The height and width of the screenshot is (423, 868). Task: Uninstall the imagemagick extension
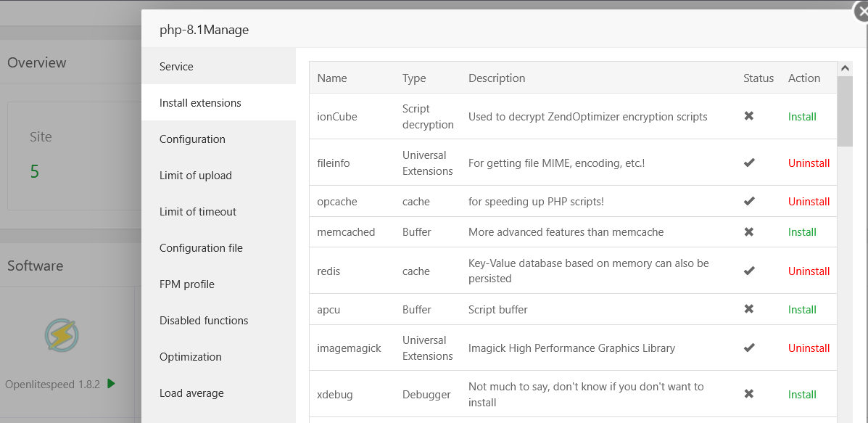[x=809, y=348]
